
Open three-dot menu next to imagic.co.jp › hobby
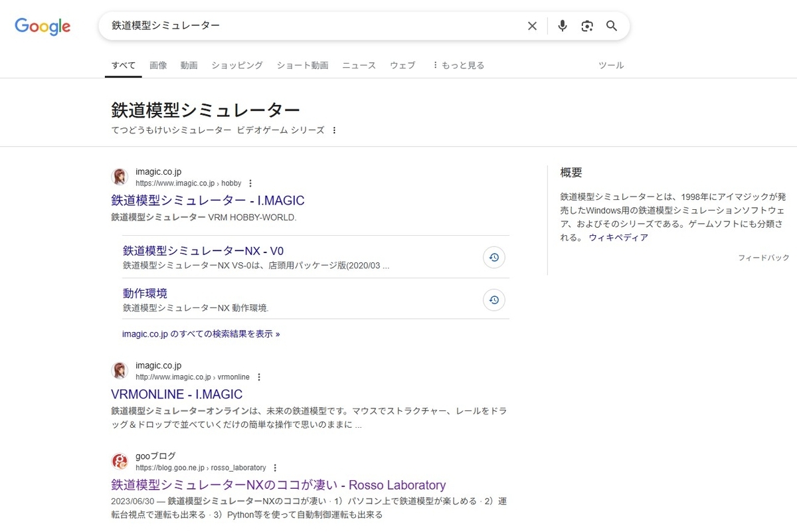(250, 183)
